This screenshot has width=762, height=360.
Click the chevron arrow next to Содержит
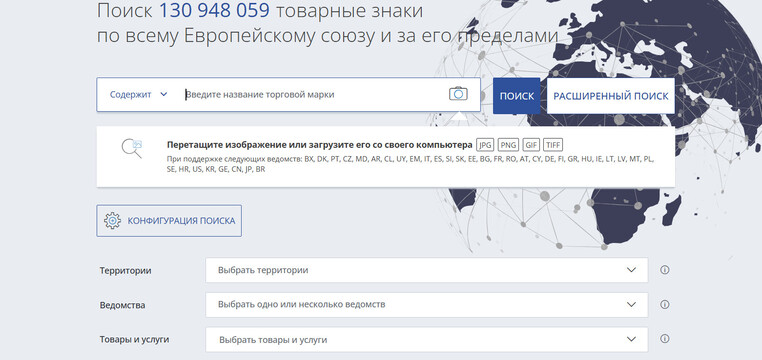163,94
